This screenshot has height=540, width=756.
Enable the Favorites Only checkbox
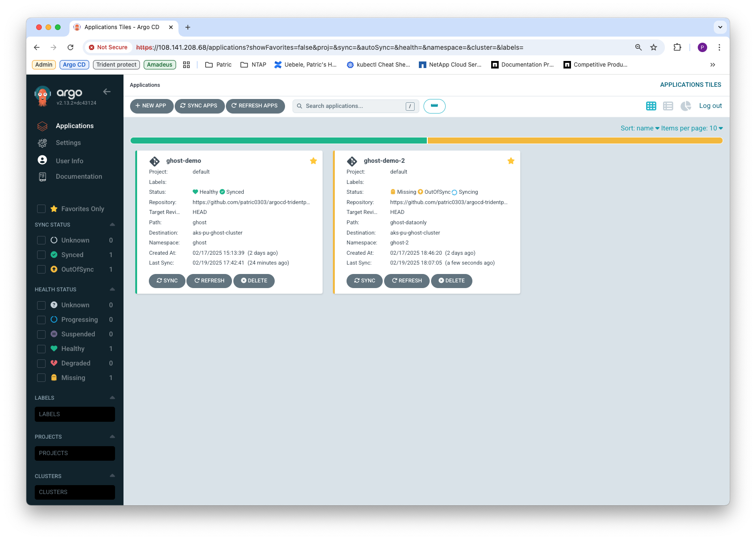[x=41, y=209]
